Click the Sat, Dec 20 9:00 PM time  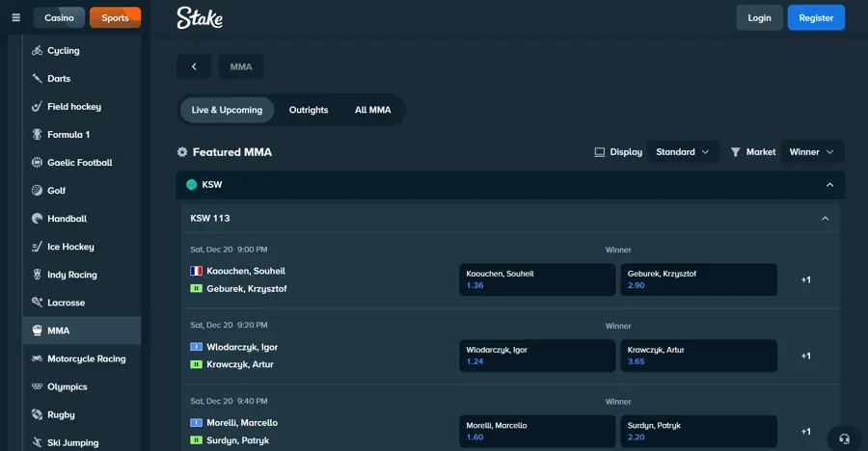point(229,250)
